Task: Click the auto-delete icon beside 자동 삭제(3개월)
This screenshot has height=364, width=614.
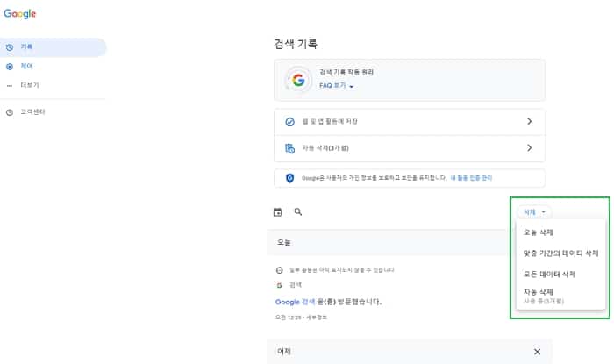Action: pyautogui.click(x=289, y=148)
